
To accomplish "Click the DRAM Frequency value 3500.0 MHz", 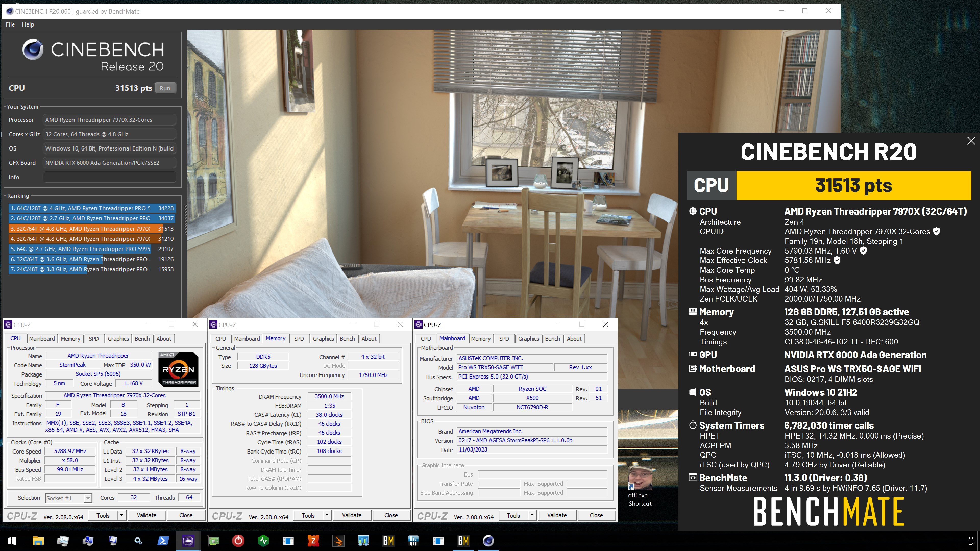I will pos(329,397).
